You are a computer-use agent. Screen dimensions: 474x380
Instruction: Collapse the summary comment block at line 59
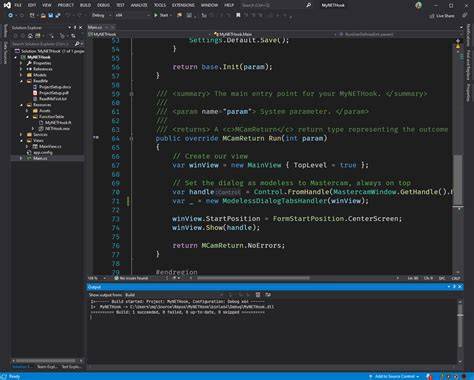click(x=132, y=94)
